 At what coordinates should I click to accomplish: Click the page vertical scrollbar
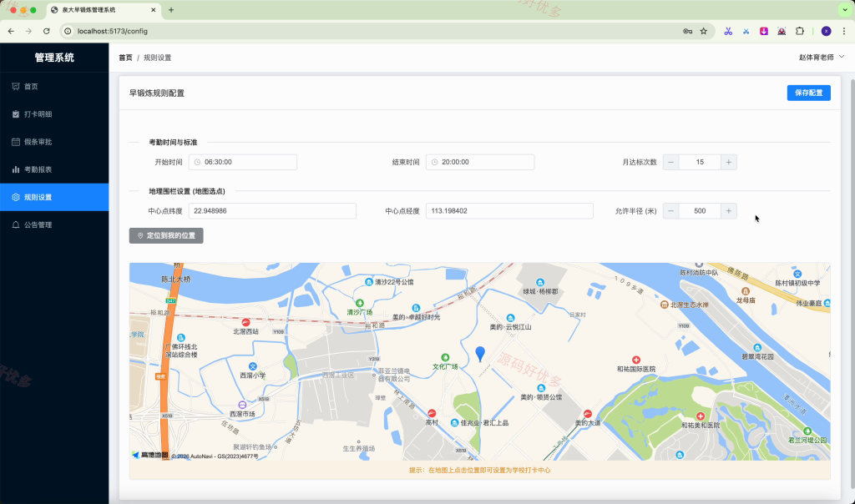[x=852, y=284]
